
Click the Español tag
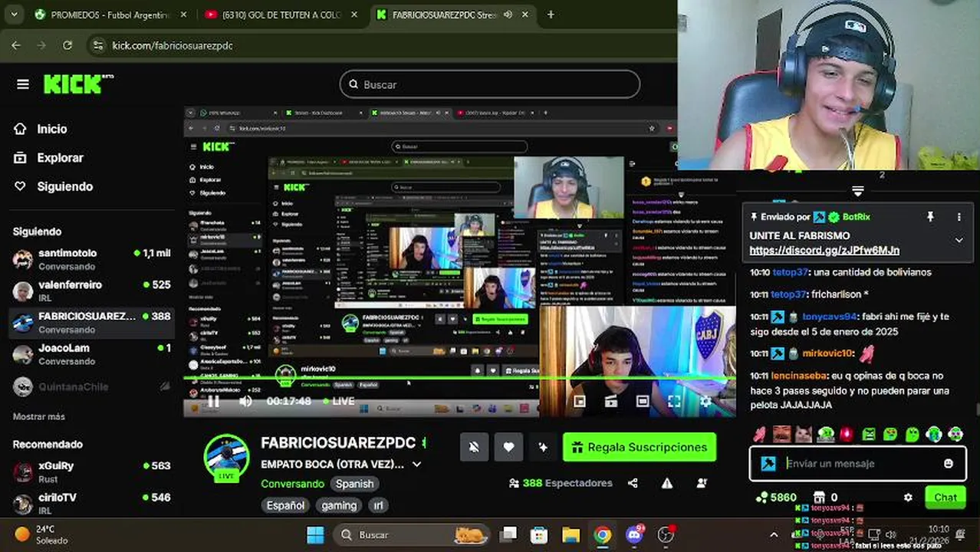(286, 505)
